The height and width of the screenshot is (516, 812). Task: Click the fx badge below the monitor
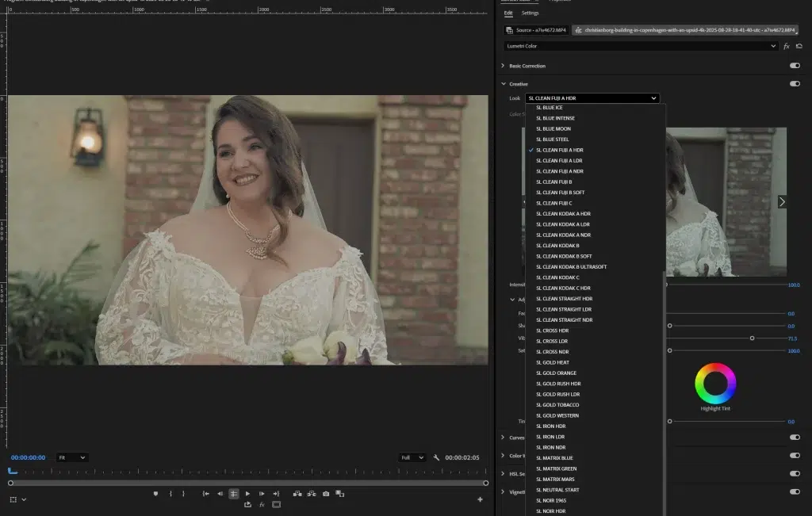click(x=262, y=503)
